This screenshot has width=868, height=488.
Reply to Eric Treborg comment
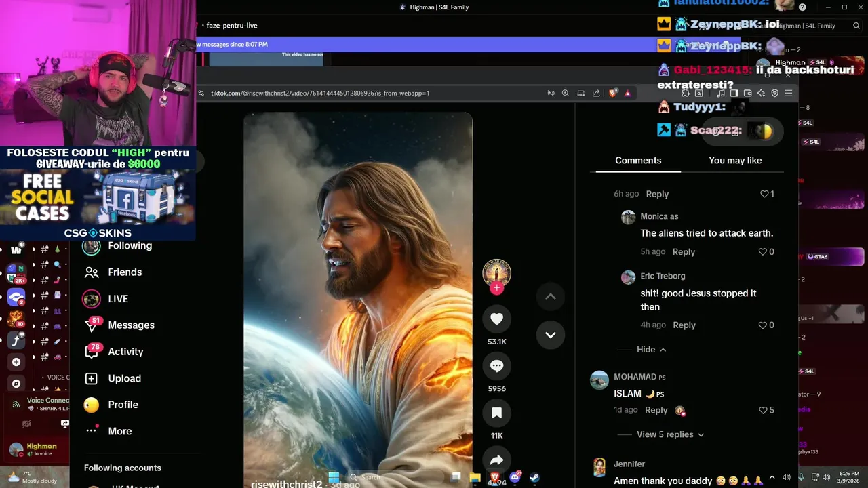point(684,325)
